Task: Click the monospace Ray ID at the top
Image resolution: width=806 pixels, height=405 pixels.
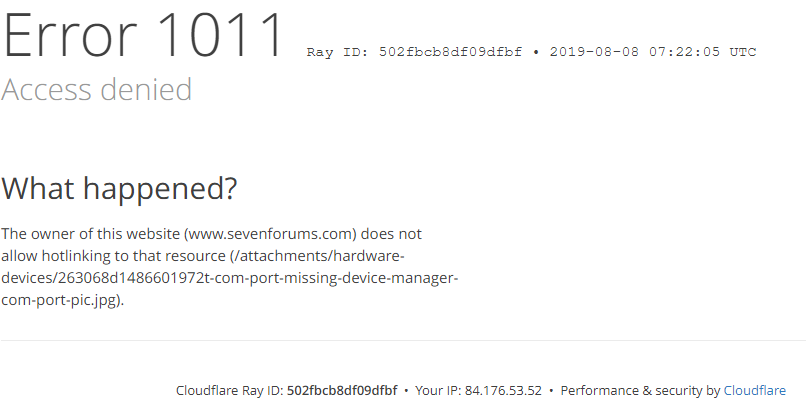Action: click(x=414, y=52)
